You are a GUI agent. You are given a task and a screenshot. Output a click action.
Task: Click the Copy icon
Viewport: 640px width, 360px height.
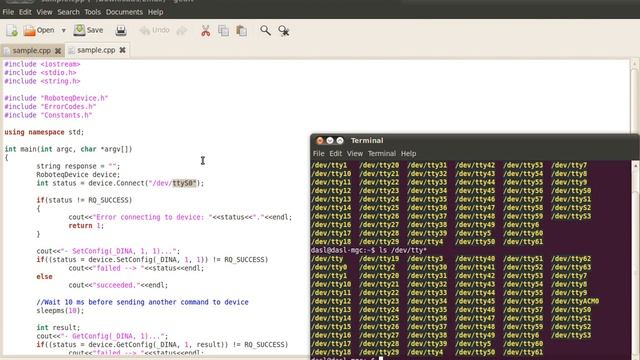(223, 31)
